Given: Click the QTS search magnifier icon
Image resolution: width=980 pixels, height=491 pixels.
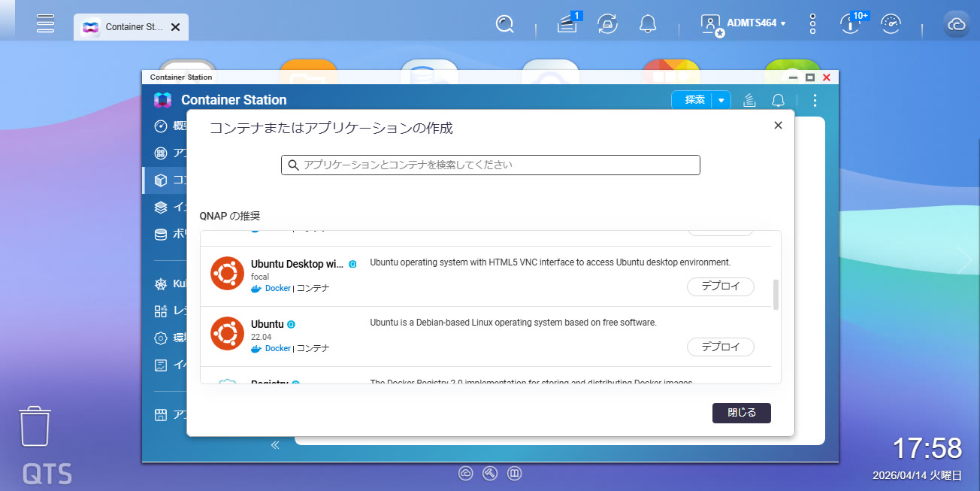Looking at the screenshot, I should pos(505,24).
